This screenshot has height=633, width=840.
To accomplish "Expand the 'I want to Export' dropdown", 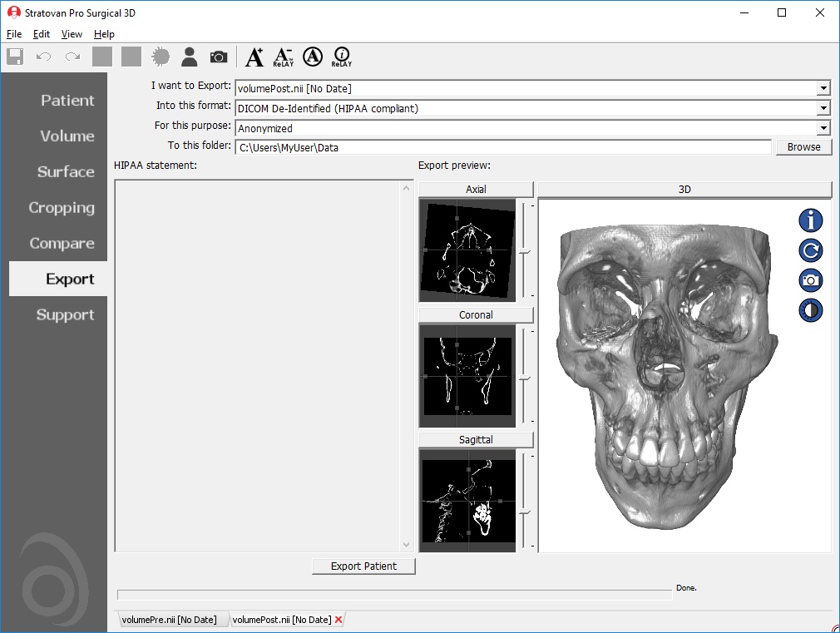I will pyautogui.click(x=823, y=88).
